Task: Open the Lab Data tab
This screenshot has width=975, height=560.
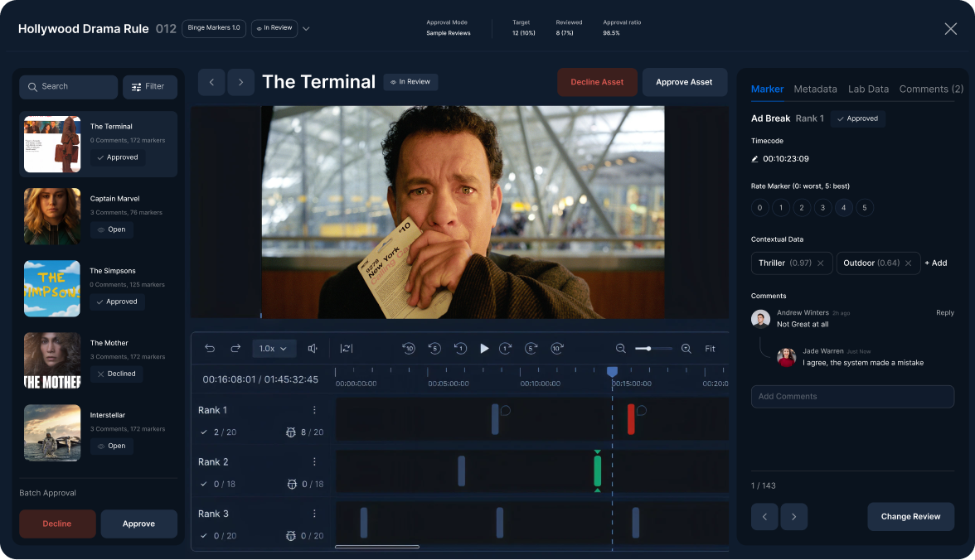Action: [868, 89]
